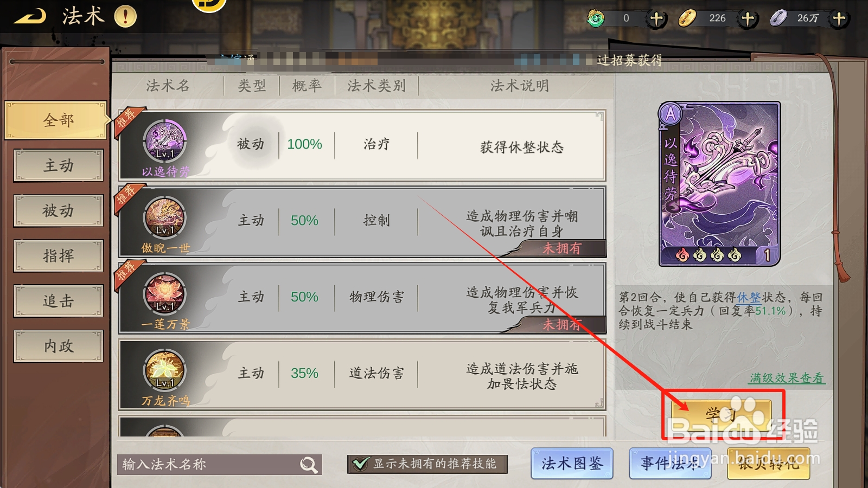This screenshot has height=488, width=868.
Task: Select the 以逸待劳 skill icon
Action: (165, 140)
